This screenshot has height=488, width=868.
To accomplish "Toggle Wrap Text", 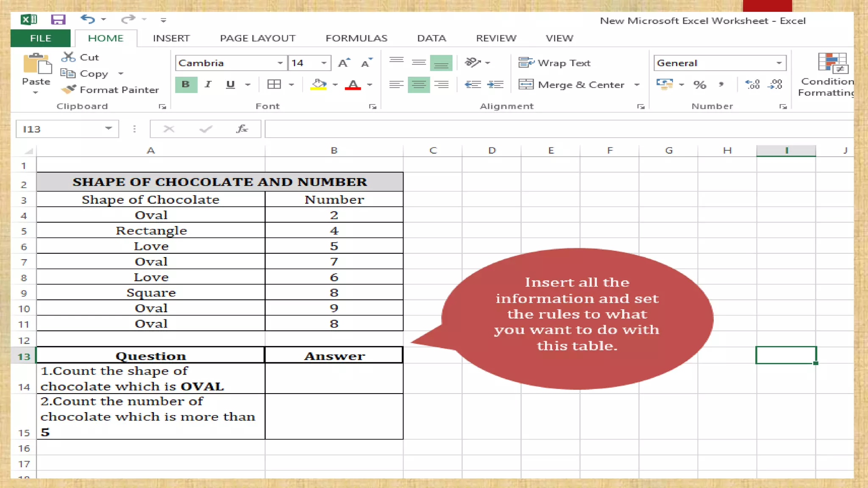I will pyautogui.click(x=554, y=63).
